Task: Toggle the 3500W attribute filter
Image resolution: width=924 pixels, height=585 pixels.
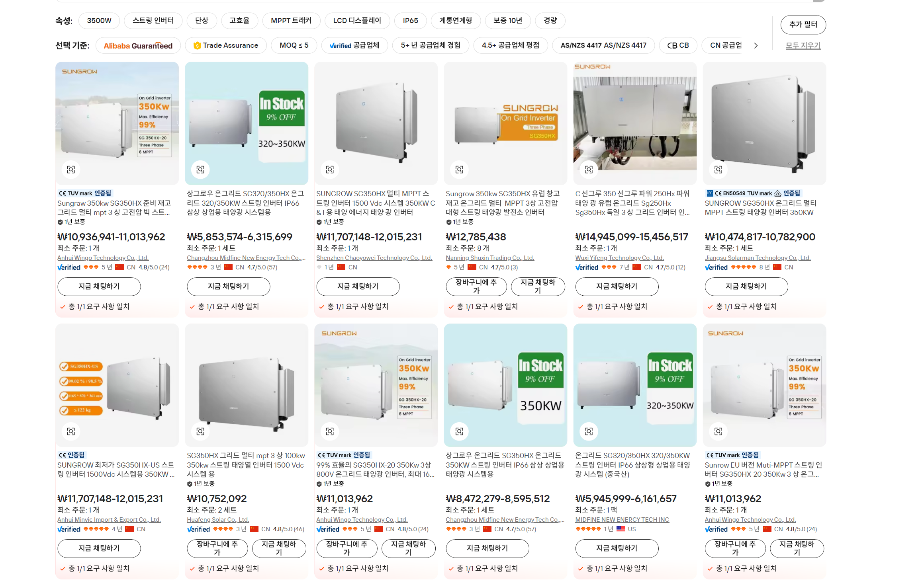Action: 99,21
